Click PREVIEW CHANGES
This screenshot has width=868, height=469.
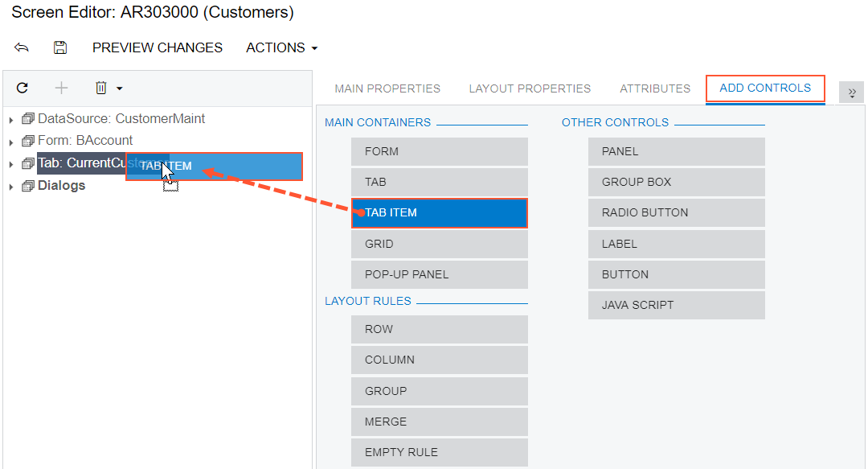(x=158, y=48)
